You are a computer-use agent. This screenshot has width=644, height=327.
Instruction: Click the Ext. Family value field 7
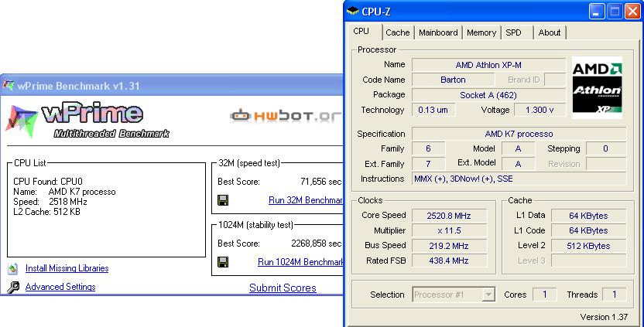pos(428,164)
